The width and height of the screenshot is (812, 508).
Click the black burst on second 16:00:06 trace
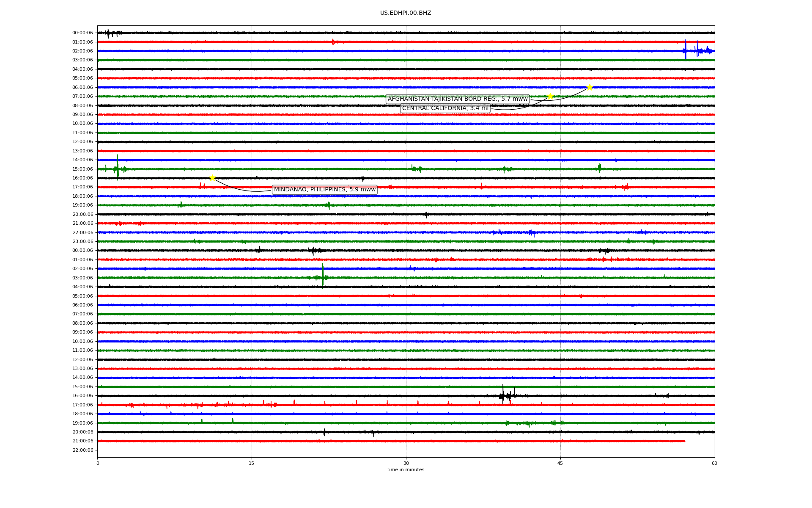point(503,395)
